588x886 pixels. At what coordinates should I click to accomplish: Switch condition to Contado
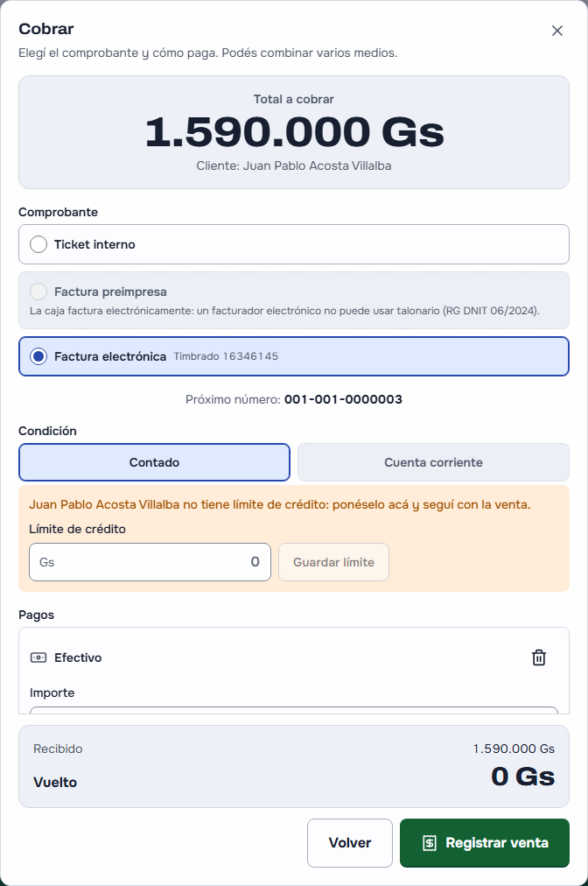[x=154, y=462]
